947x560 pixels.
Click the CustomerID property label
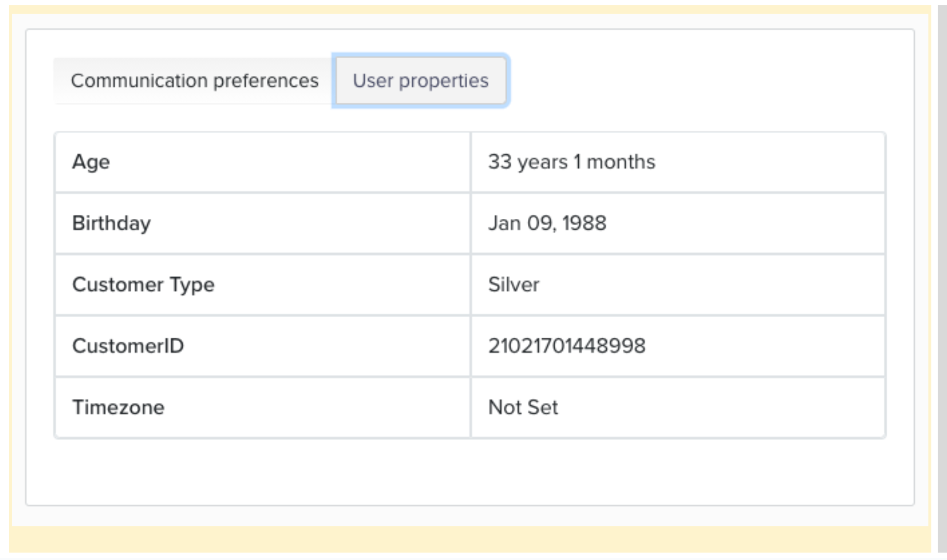point(128,346)
